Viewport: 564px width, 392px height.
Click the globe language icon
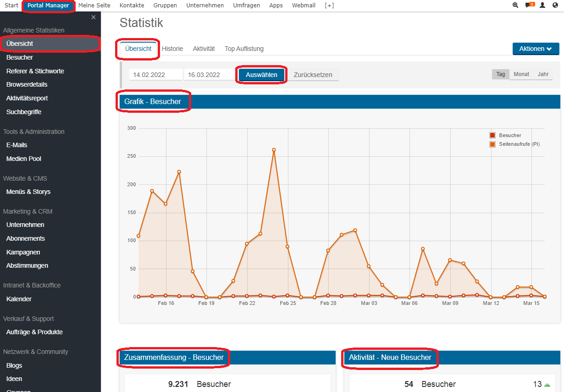(555, 6)
